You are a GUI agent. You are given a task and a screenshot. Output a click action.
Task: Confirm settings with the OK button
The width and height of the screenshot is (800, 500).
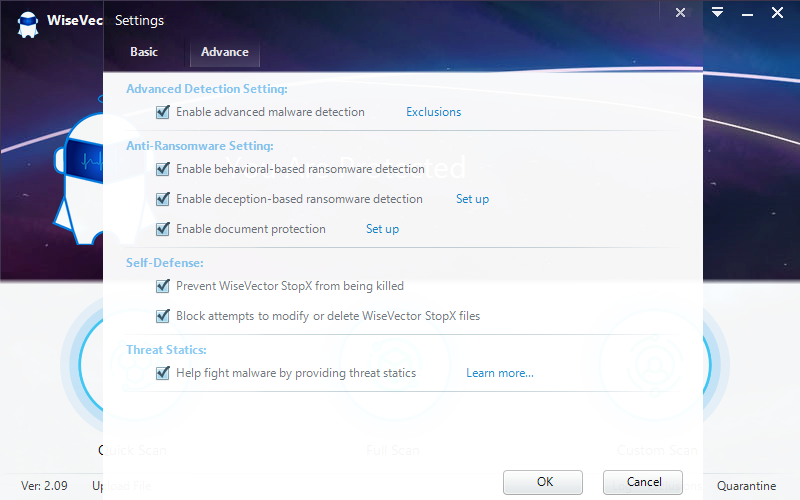[x=544, y=482]
